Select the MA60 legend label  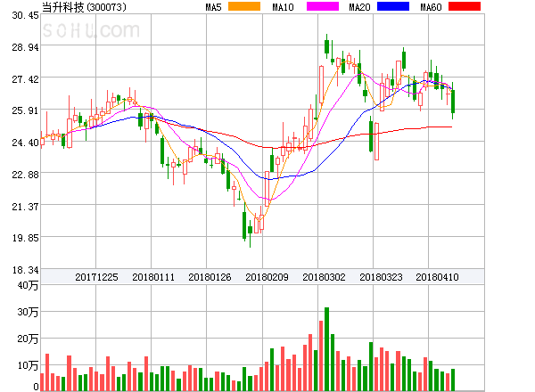point(431,7)
